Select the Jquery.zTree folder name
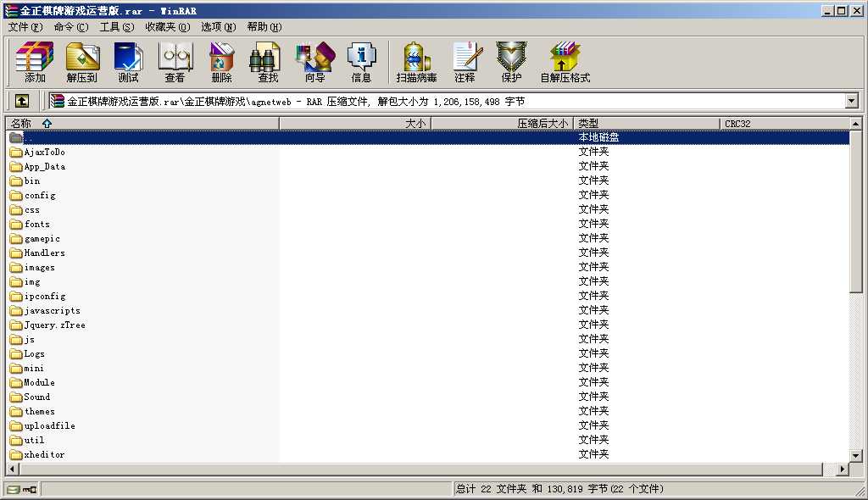868x500 pixels. (x=55, y=325)
